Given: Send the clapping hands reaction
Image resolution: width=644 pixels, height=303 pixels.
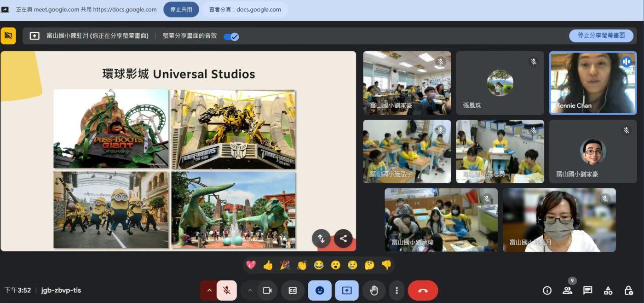Looking at the screenshot, I should pos(302,265).
